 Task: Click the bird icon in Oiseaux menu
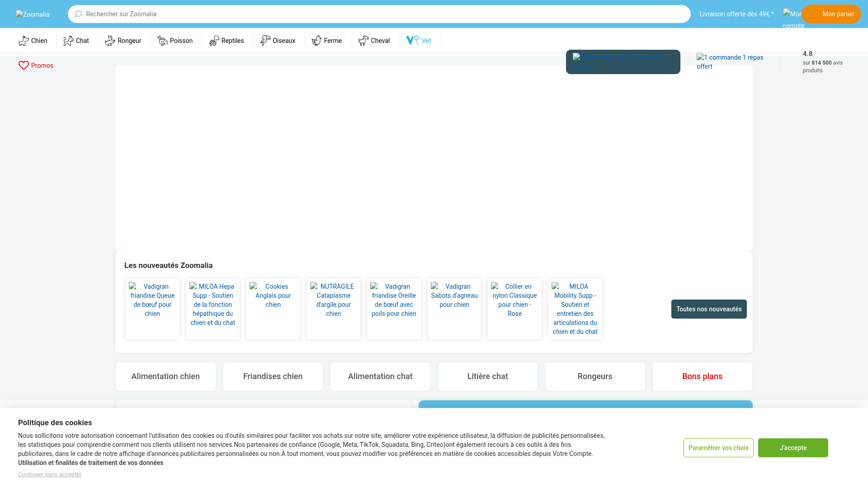(265, 41)
